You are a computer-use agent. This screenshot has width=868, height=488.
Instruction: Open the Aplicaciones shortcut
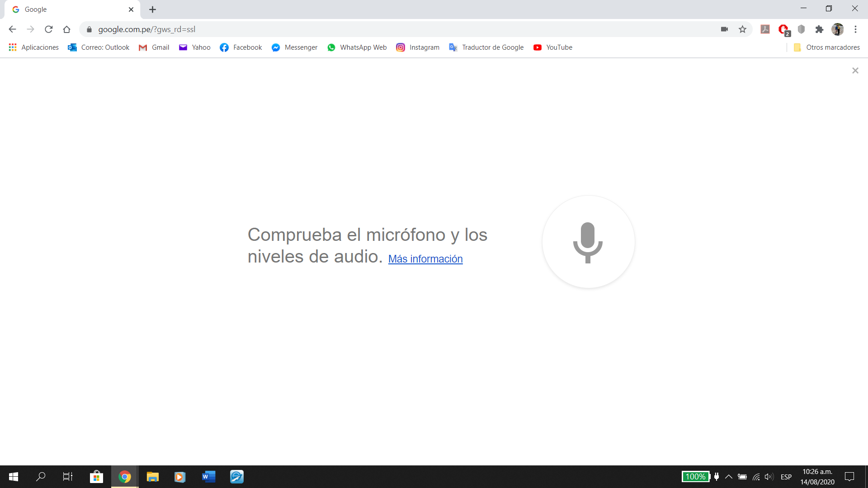tap(34, 47)
